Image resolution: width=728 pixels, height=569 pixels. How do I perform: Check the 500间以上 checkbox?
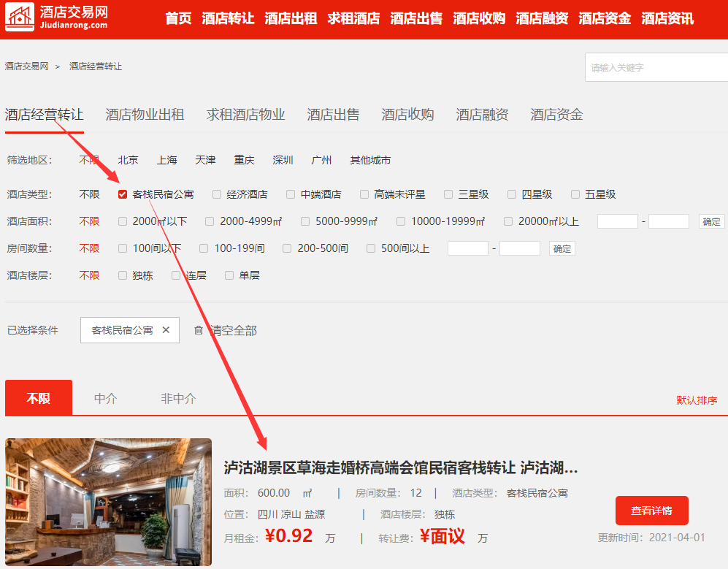coord(371,248)
